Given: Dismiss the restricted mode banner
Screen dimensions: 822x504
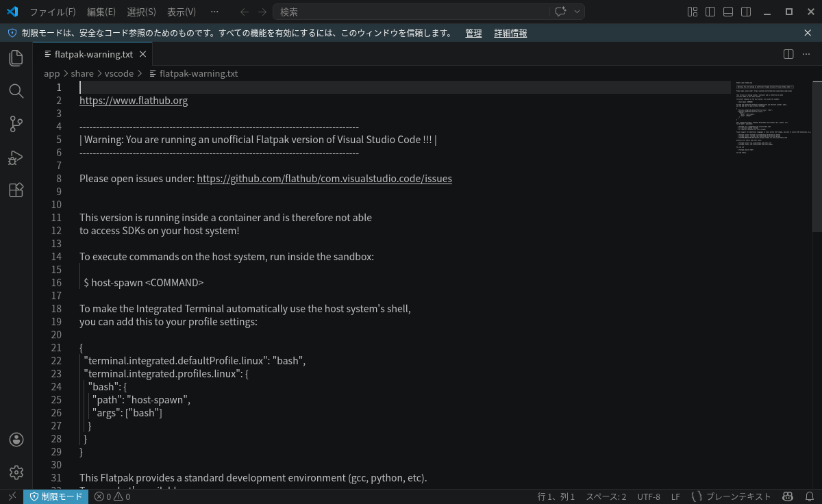Looking at the screenshot, I should pos(808,33).
